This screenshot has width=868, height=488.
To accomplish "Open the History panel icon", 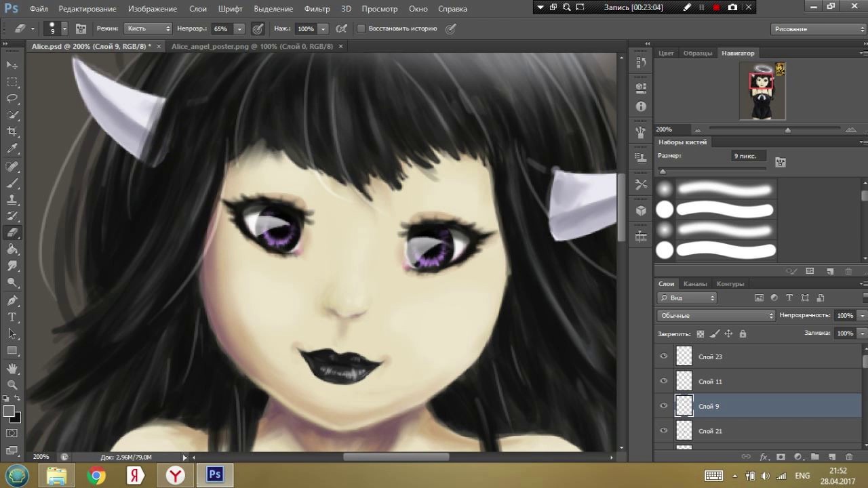I will [641, 62].
